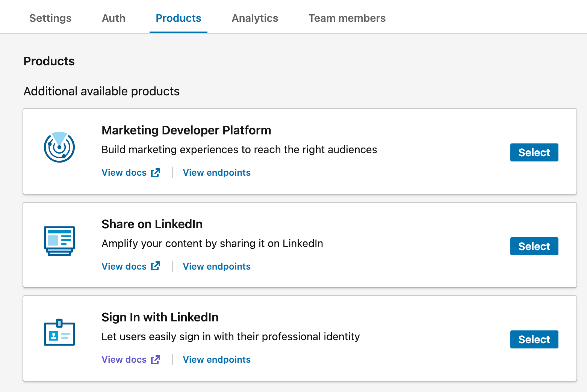Select the Marketing Developer Platform product
The width and height of the screenshot is (587, 392).
(534, 152)
